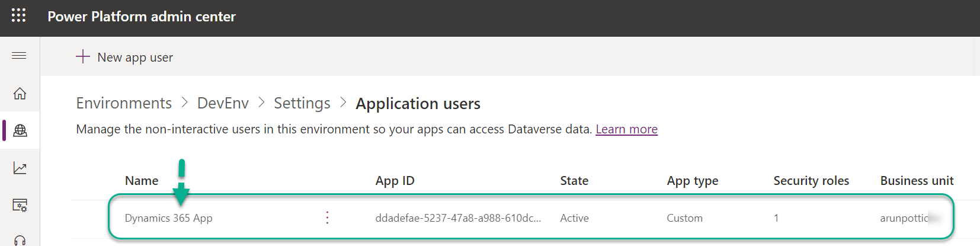The height and width of the screenshot is (246, 980).
Task: Open the Environments sidebar icon
Action: (x=20, y=130)
